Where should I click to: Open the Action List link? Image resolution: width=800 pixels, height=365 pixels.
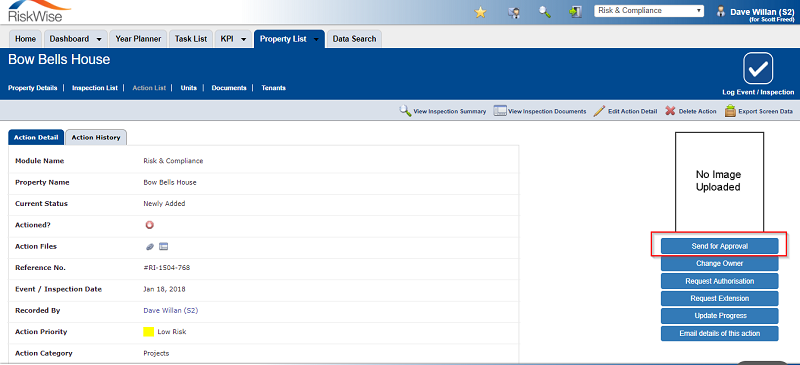pyautogui.click(x=149, y=88)
